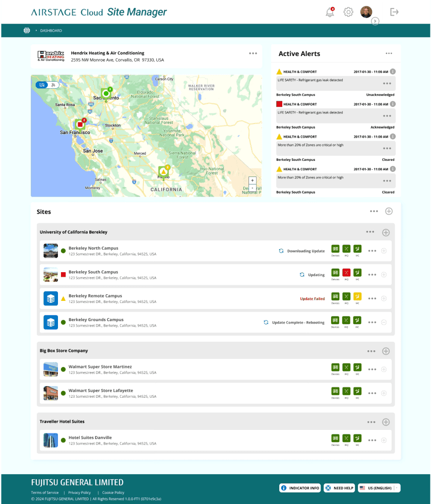Open Hendrix Heating company card options menu
Viewport: 432px width, 504px height.
(x=253, y=53)
